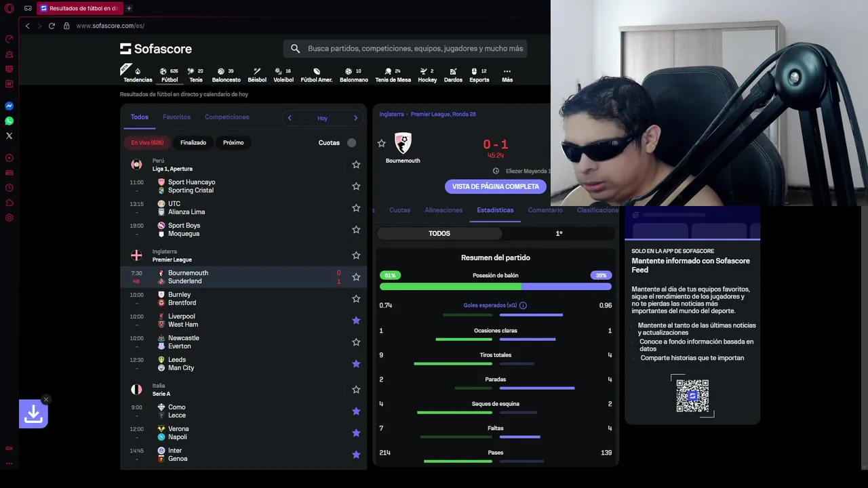
Task: Open the Dardos sport category
Action: tap(453, 75)
